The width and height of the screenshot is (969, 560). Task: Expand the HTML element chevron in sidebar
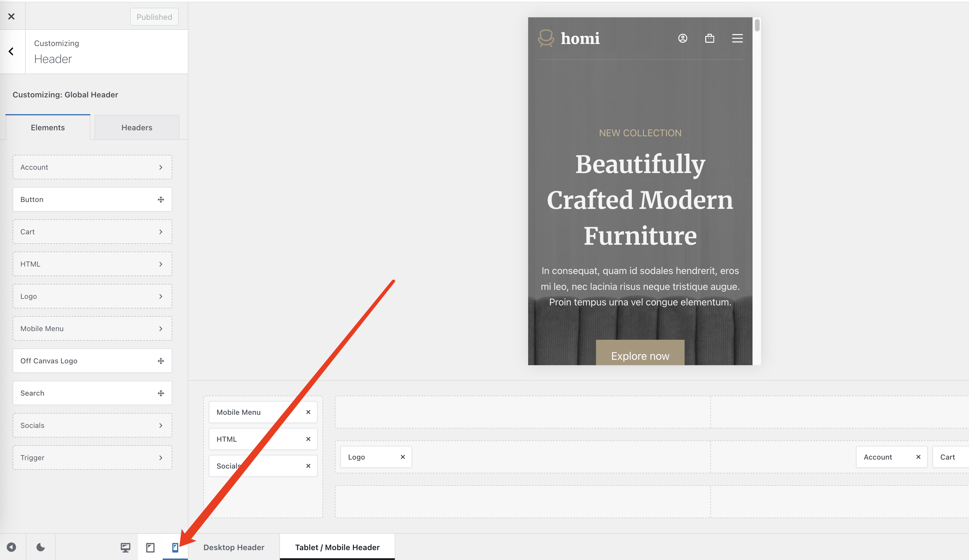161,264
